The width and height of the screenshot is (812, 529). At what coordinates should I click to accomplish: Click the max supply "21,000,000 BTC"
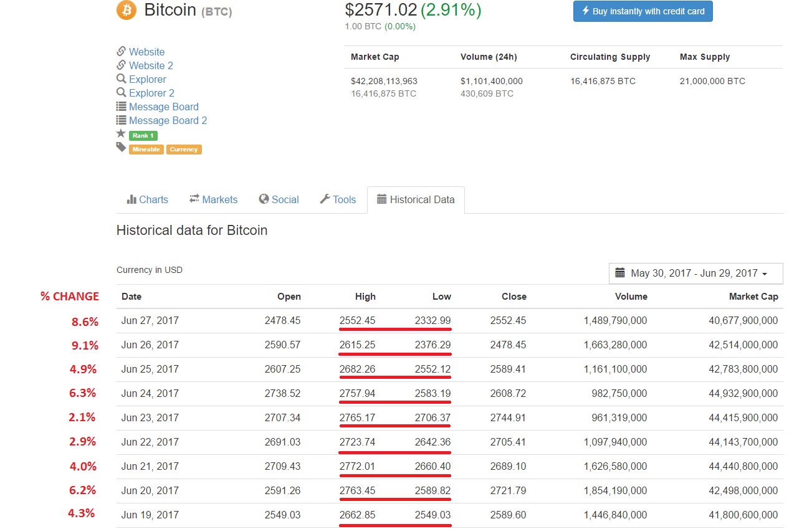point(712,81)
